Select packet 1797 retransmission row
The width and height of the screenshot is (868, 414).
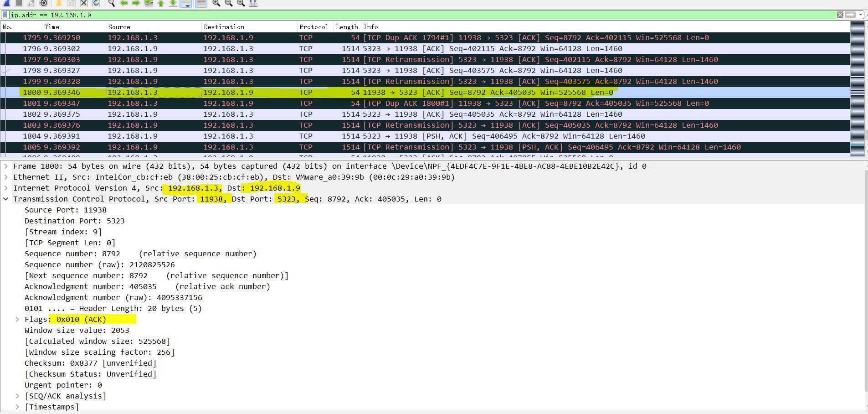(425, 59)
